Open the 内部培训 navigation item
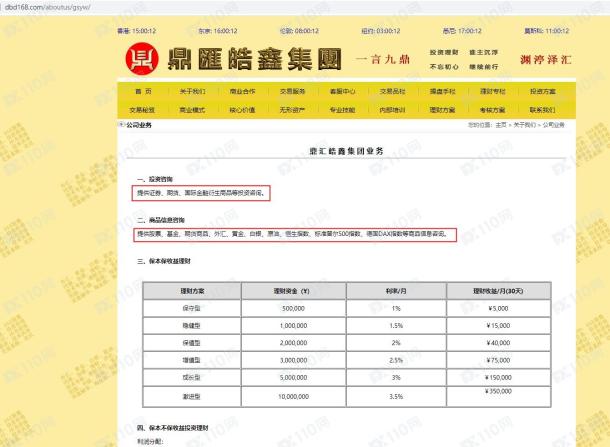 pyautogui.click(x=392, y=110)
